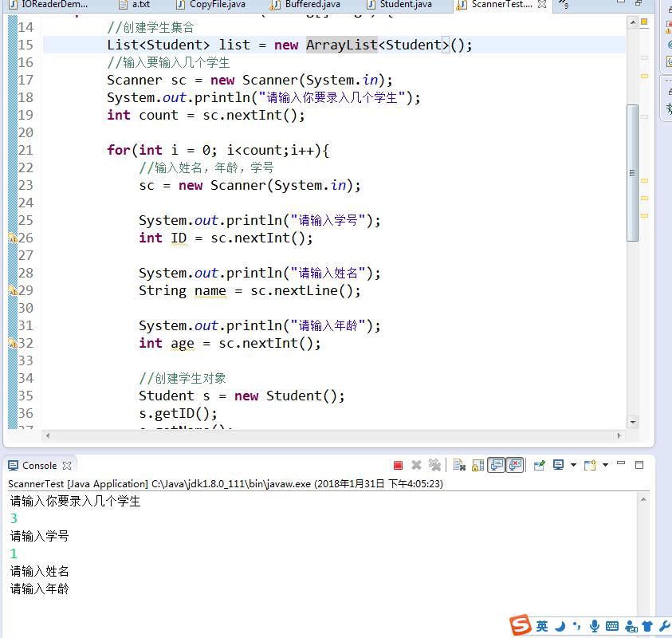Toggle Show Console on standard output
This screenshot has width=672, height=638.
[x=497, y=465]
